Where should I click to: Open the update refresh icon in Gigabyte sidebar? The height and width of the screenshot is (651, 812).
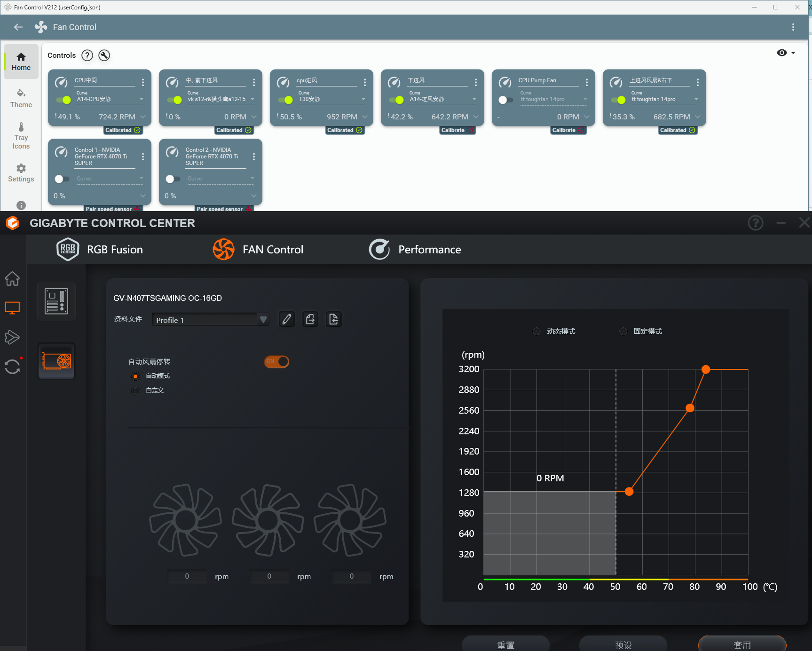click(12, 366)
